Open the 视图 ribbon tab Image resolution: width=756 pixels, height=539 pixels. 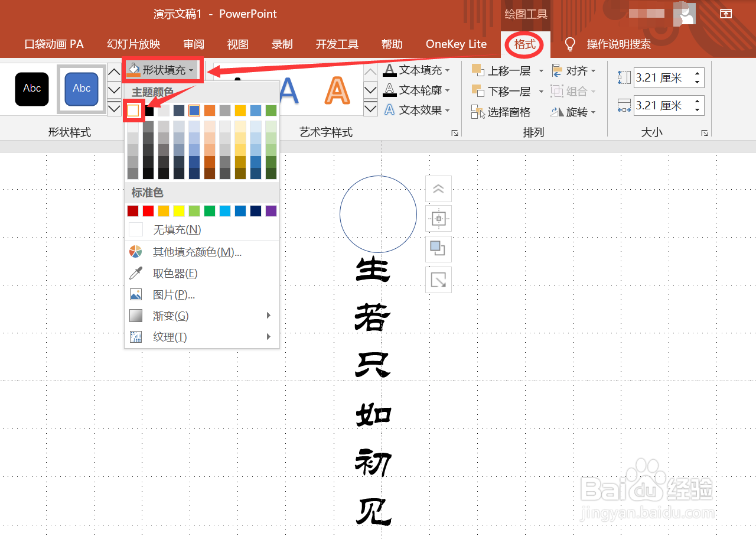[238, 44]
